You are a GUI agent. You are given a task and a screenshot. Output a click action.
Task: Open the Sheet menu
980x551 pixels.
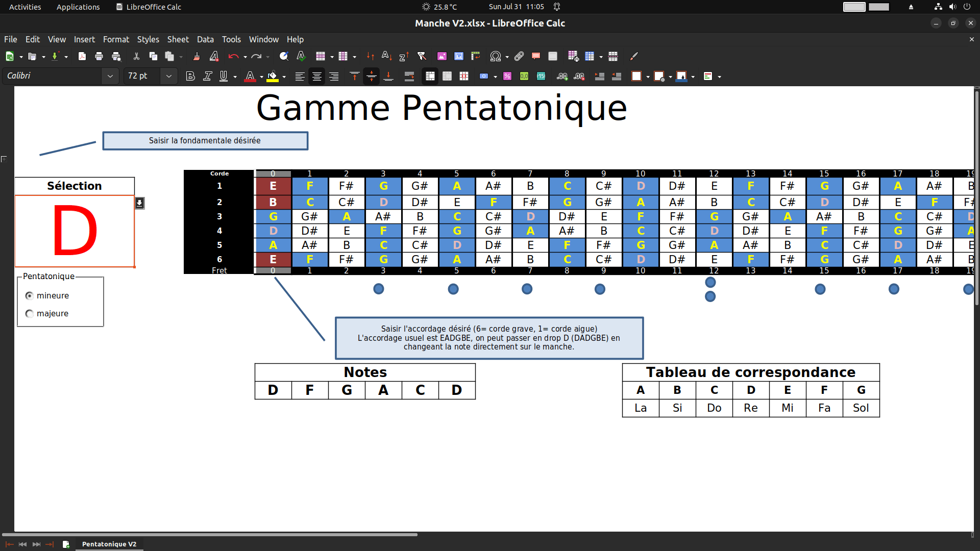pyautogui.click(x=178, y=39)
